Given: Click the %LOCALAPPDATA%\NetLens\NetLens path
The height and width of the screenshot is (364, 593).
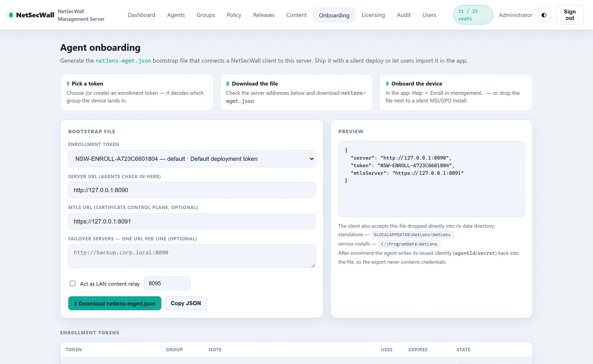Looking at the screenshot, I should (412, 235).
